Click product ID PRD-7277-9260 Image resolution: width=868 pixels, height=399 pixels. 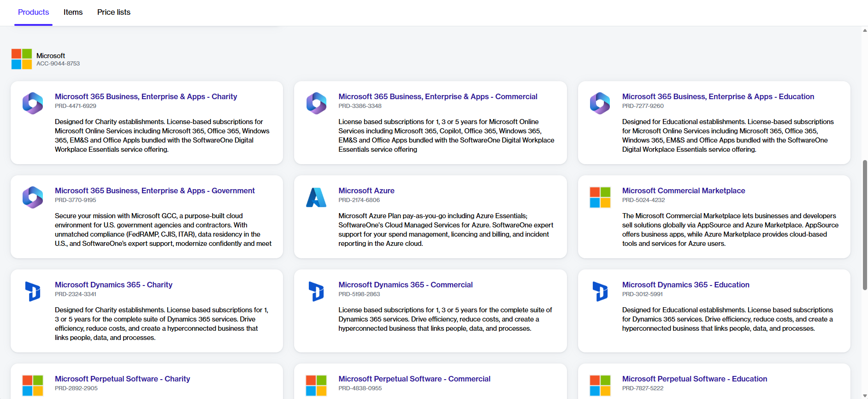coord(643,106)
